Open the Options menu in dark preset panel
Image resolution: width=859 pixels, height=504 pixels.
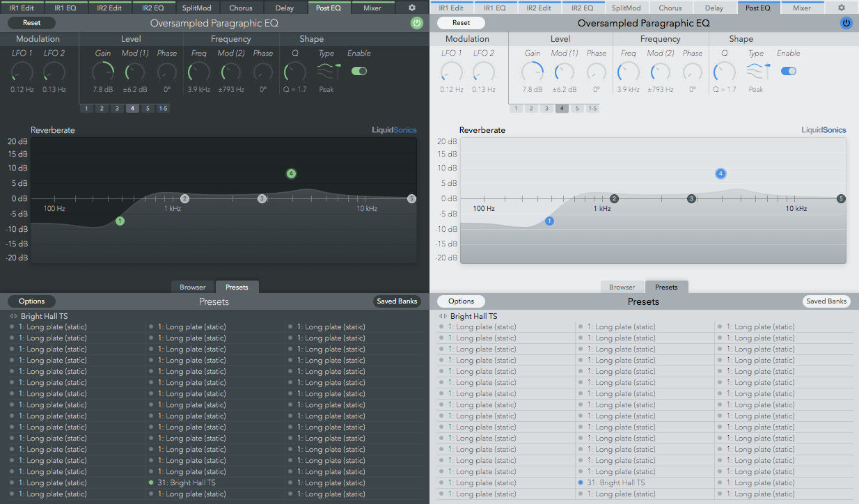(31, 301)
